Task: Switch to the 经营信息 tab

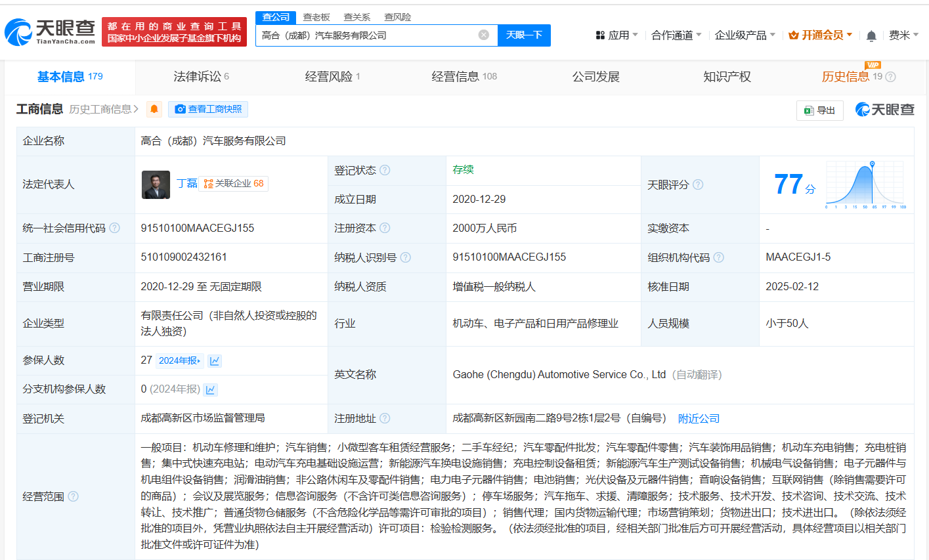Action: tap(464, 77)
